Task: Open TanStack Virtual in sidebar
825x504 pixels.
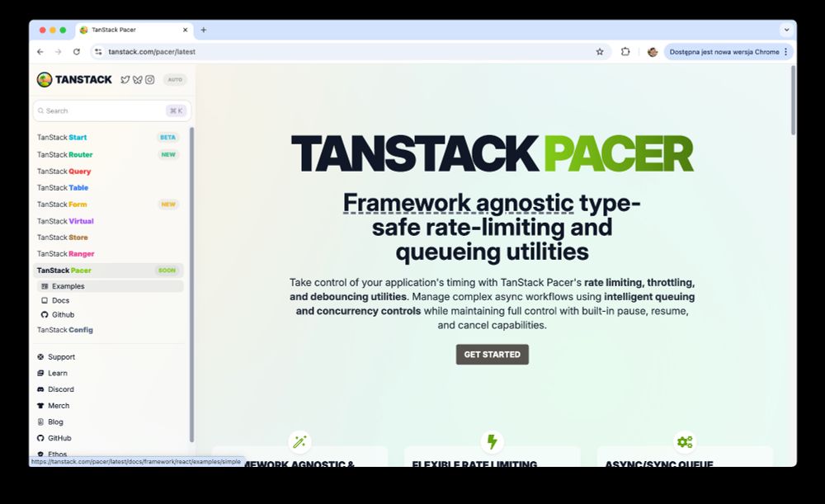Action: (108, 221)
